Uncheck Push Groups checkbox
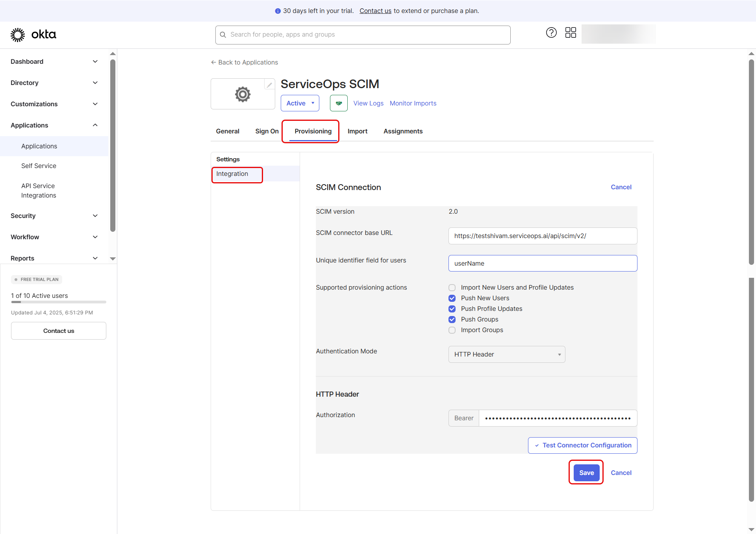Viewport: 756px width, 534px height. pyautogui.click(x=452, y=320)
